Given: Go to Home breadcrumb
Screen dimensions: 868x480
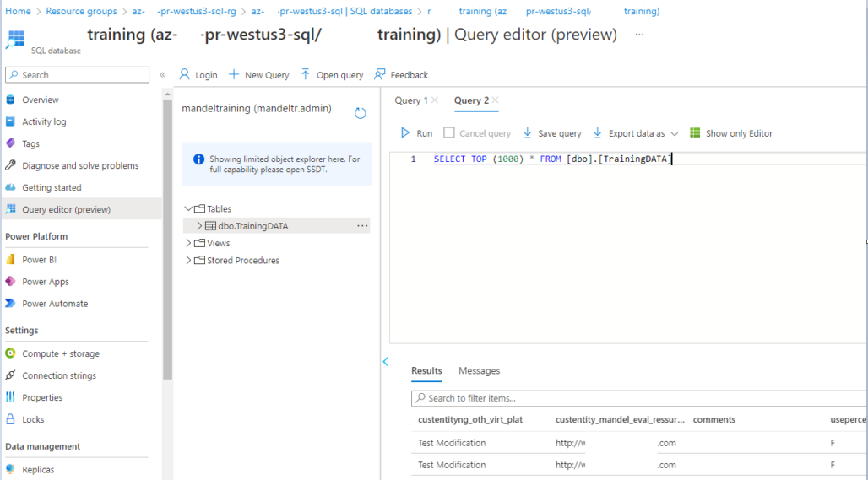Looking at the screenshot, I should coord(18,11).
